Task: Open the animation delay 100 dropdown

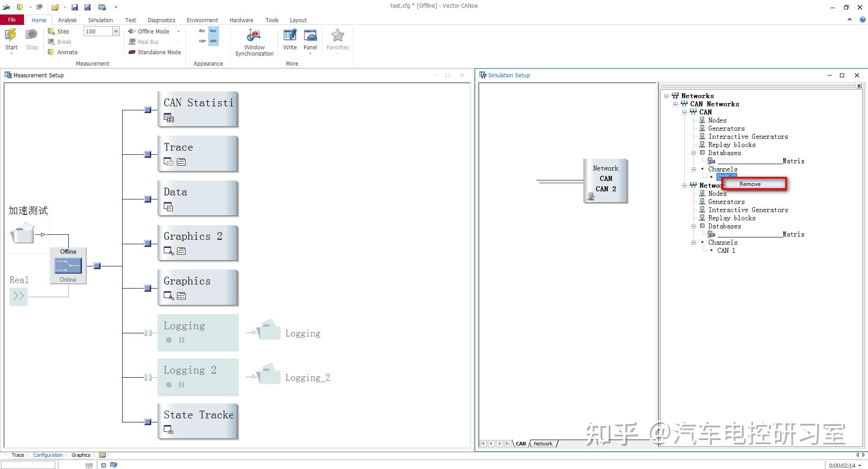Action: pyautogui.click(x=116, y=31)
